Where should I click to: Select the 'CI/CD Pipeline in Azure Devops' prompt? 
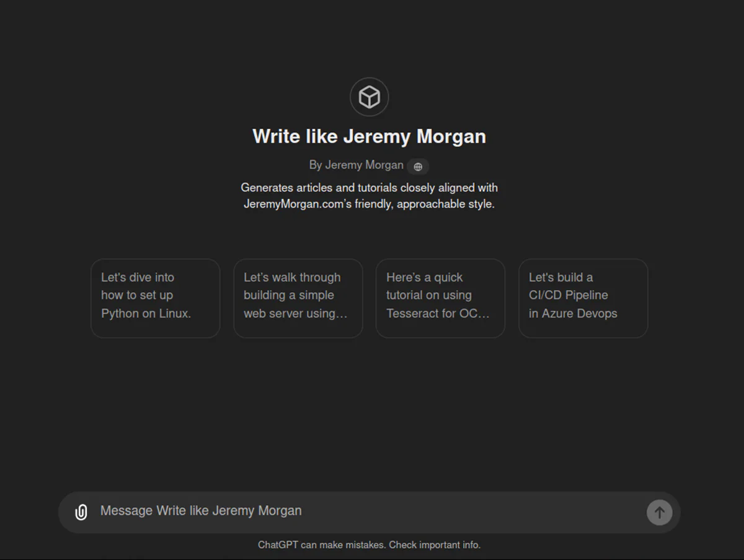point(583,298)
